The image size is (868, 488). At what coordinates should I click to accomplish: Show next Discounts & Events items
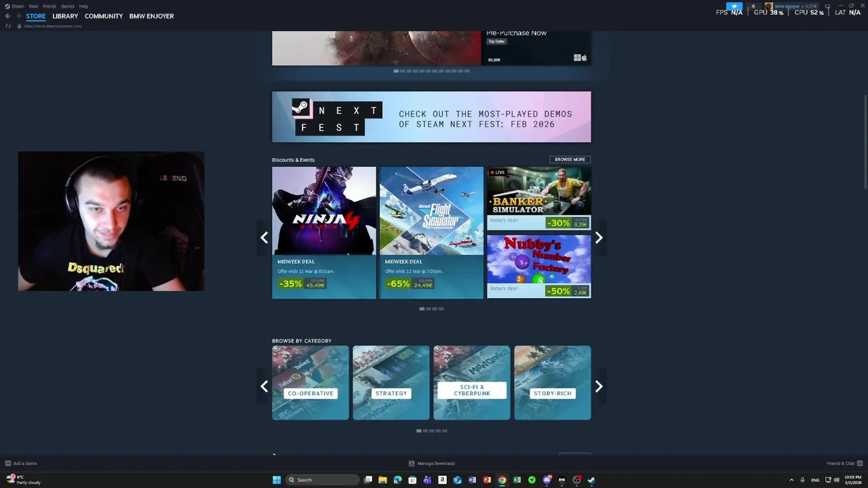coord(599,237)
